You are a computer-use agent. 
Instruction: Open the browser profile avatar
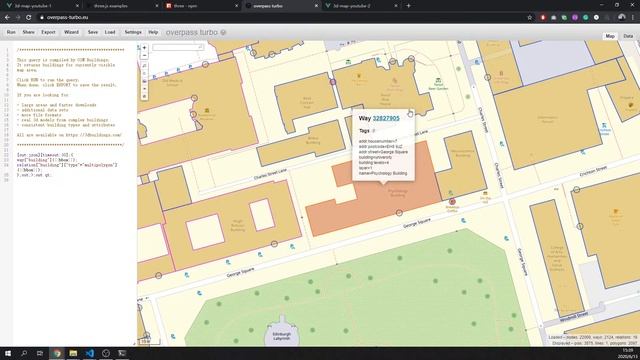pyautogui.click(x=622, y=18)
